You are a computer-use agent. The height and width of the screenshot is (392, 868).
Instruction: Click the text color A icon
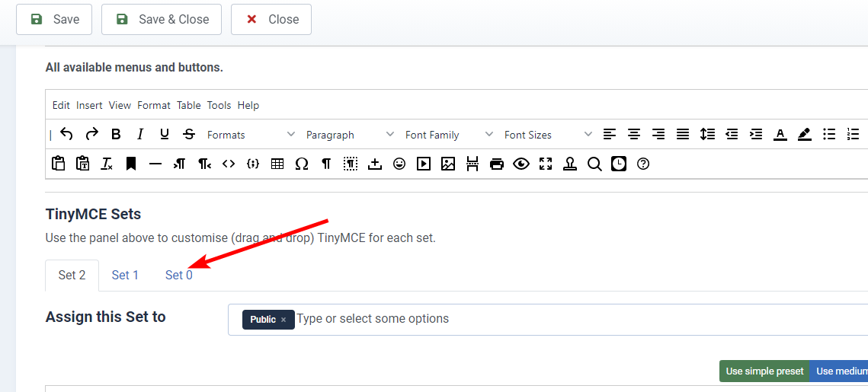[780, 135]
